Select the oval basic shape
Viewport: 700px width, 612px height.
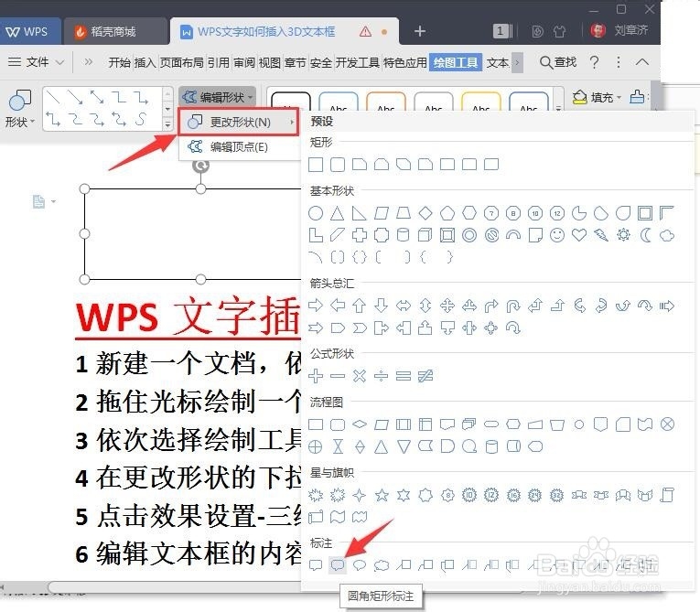pos(316,213)
